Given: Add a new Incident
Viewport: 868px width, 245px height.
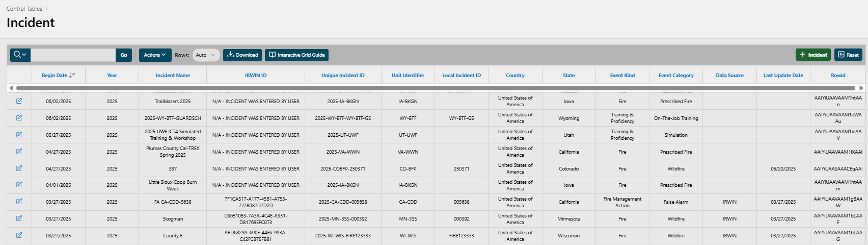Looking at the screenshot, I should 813,55.
